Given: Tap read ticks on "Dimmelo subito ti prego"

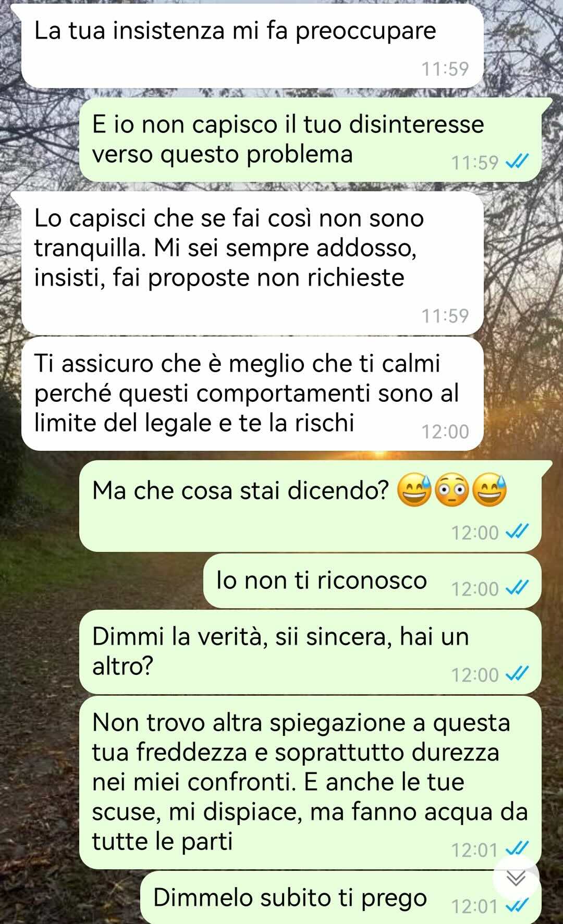Looking at the screenshot, I should coord(518,906).
